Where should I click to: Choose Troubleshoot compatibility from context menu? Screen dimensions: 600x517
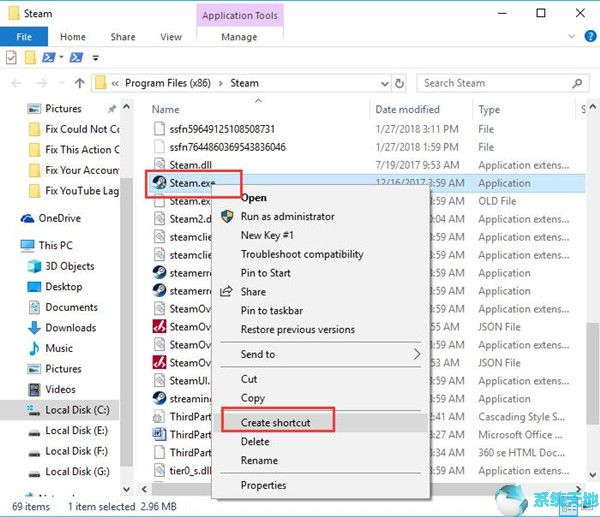(x=302, y=254)
